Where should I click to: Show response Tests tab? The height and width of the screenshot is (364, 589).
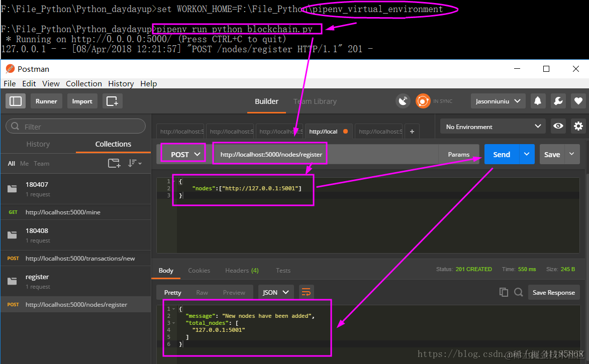tap(283, 270)
